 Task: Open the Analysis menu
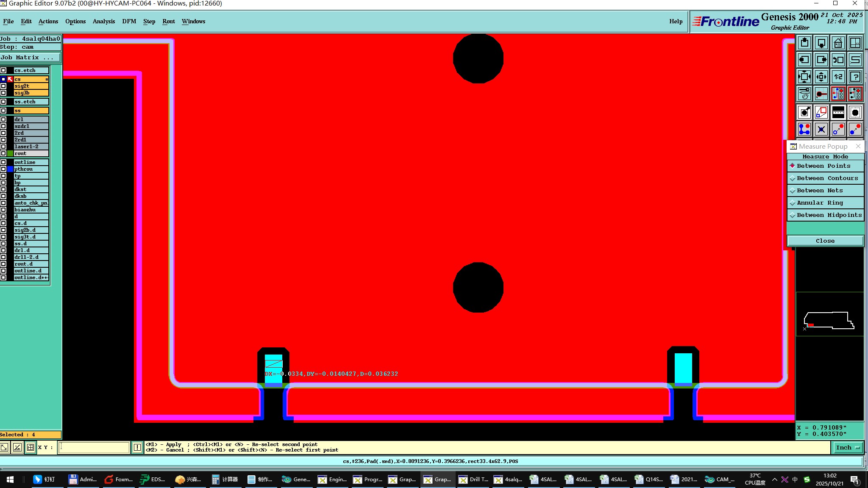103,21
